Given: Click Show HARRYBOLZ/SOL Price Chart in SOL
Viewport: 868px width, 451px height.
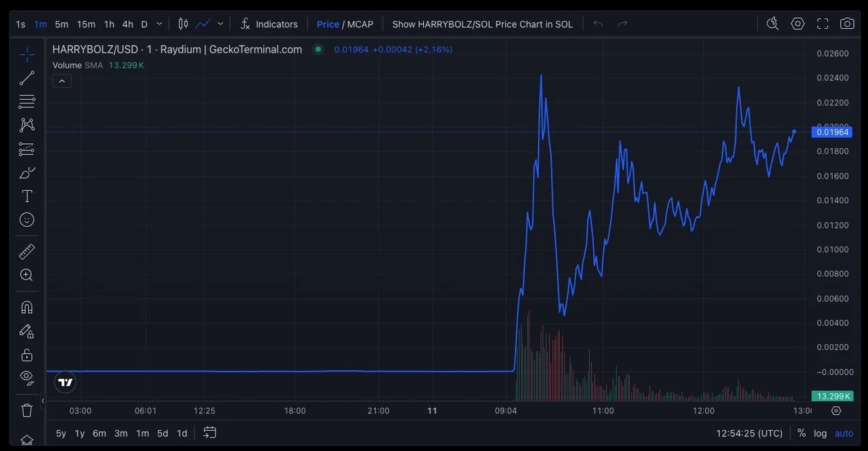Looking at the screenshot, I should [482, 24].
